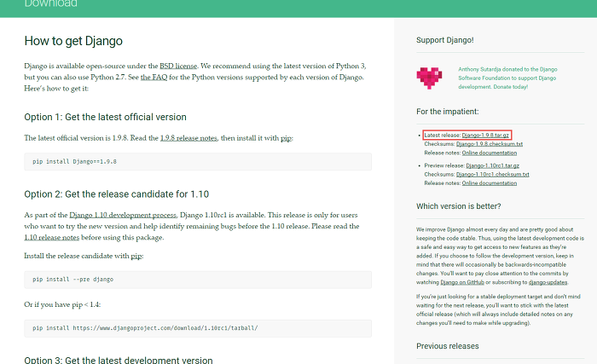
Task: Open the Django-1.10rc1.checksum.txt link
Action: [x=492, y=175]
